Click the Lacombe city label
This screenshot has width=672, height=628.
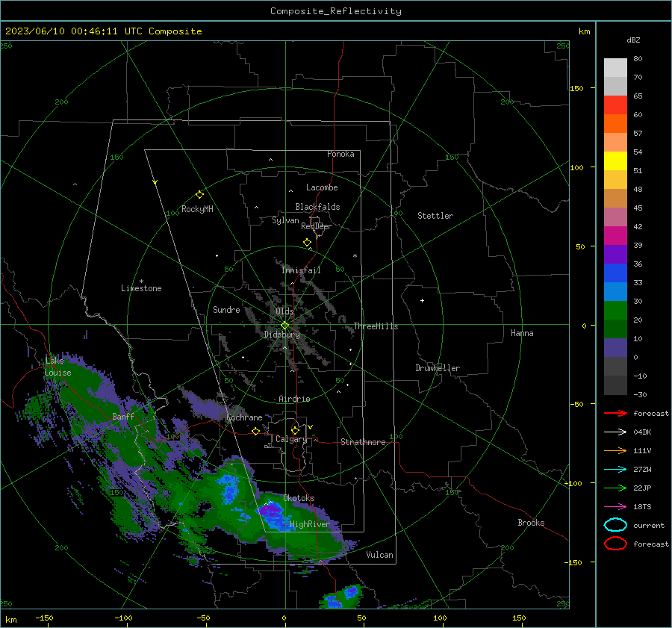pos(322,187)
